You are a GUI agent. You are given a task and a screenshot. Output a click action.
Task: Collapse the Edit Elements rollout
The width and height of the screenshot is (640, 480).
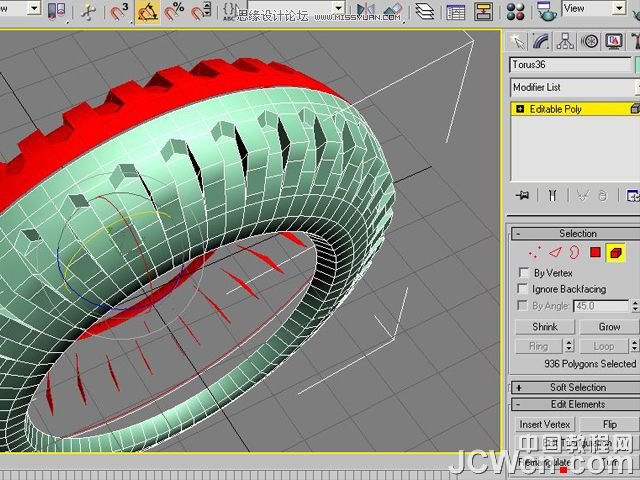[576, 404]
